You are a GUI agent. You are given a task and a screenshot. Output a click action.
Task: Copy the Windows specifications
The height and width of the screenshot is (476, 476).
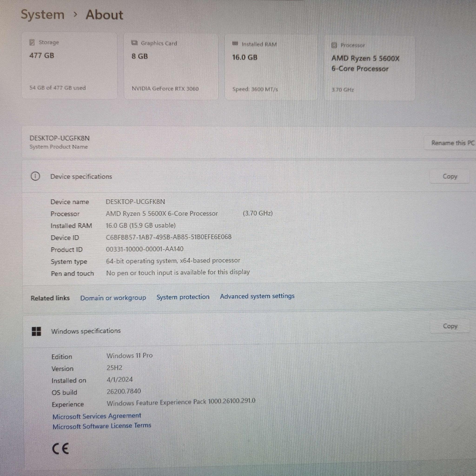450,326
